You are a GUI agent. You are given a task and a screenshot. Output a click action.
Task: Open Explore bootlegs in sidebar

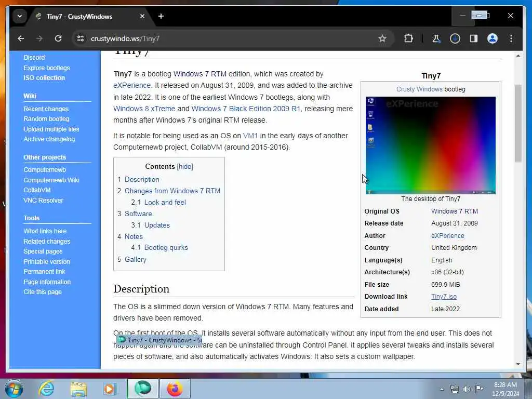pos(46,68)
